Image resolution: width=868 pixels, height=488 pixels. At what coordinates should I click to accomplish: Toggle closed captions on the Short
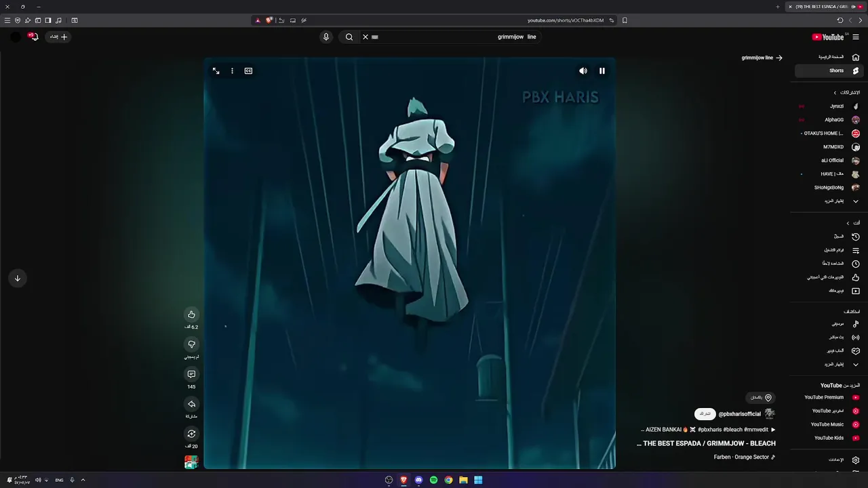coord(248,70)
